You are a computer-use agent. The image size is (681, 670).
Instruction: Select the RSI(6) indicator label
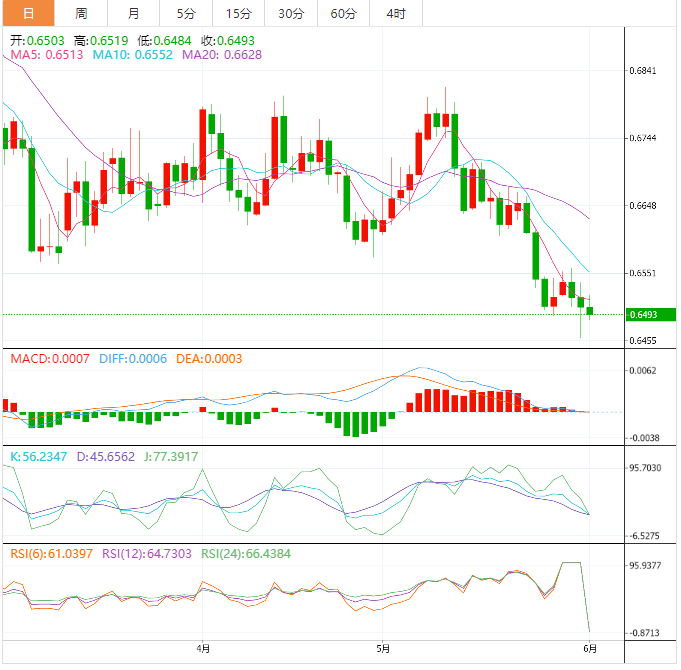click(x=51, y=553)
